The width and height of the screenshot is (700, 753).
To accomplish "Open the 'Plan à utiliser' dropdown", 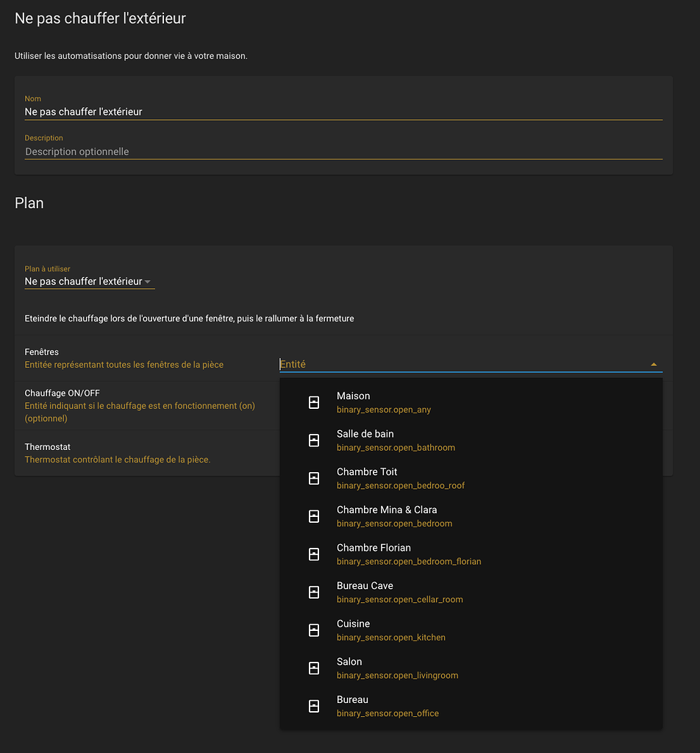I will tap(88, 281).
